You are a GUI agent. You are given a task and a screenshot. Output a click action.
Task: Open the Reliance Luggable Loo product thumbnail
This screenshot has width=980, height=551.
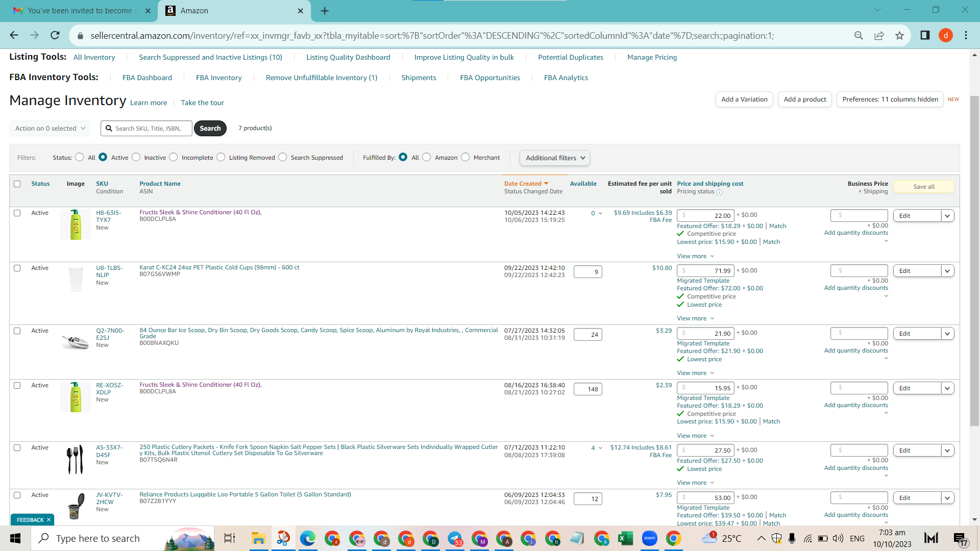click(76, 506)
